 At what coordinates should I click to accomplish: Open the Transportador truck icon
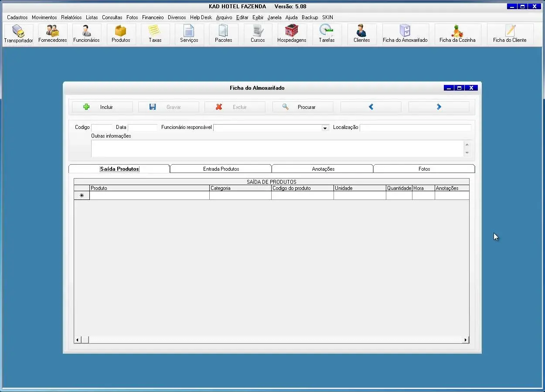(x=18, y=34)
